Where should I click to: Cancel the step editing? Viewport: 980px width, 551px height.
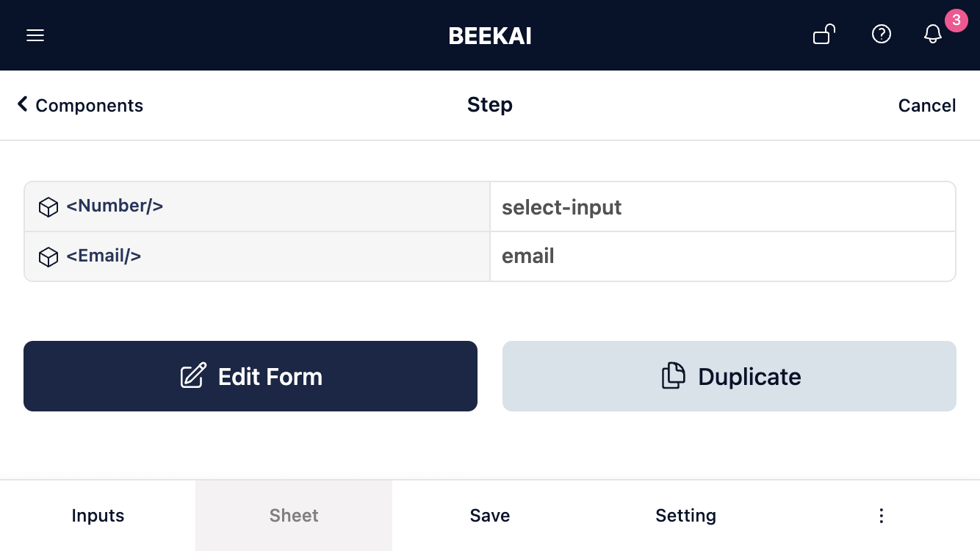[x=927, y=105]
